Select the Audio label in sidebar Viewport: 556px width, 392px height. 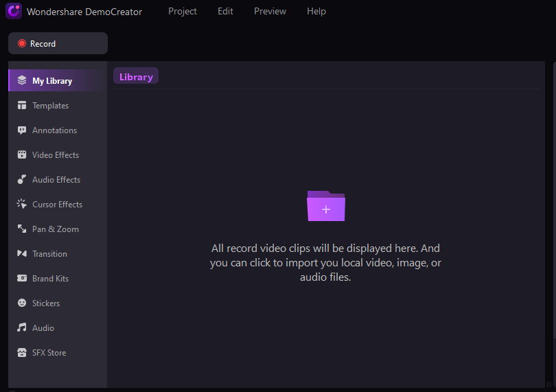pos(43,327)
